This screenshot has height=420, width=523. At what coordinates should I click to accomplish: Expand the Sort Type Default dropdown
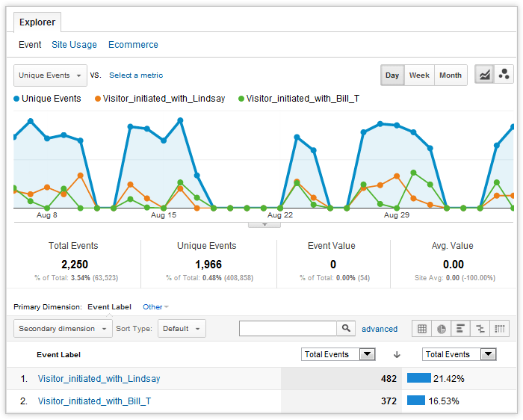pyautogui.click(x=182, y=328)
